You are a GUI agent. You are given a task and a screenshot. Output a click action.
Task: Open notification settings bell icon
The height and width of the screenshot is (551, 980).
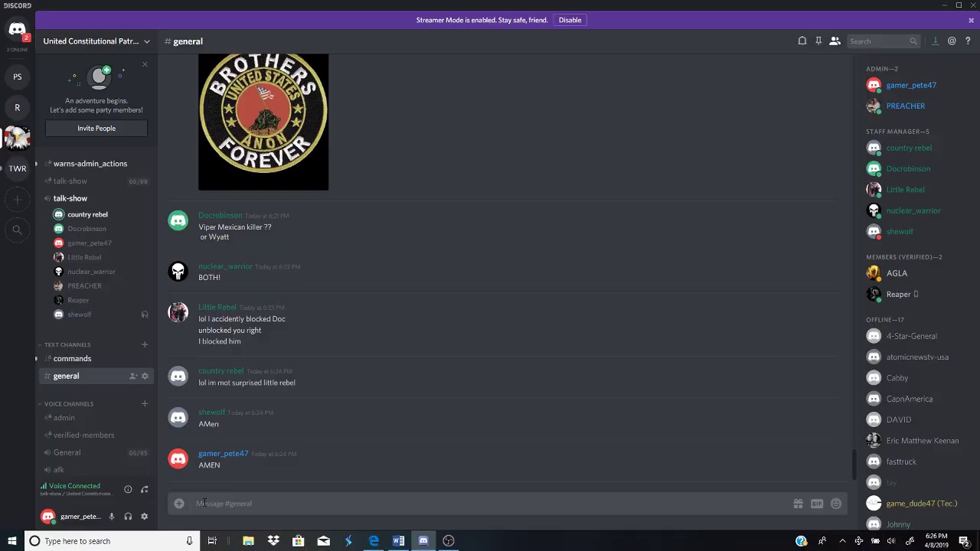coord(802,41)
